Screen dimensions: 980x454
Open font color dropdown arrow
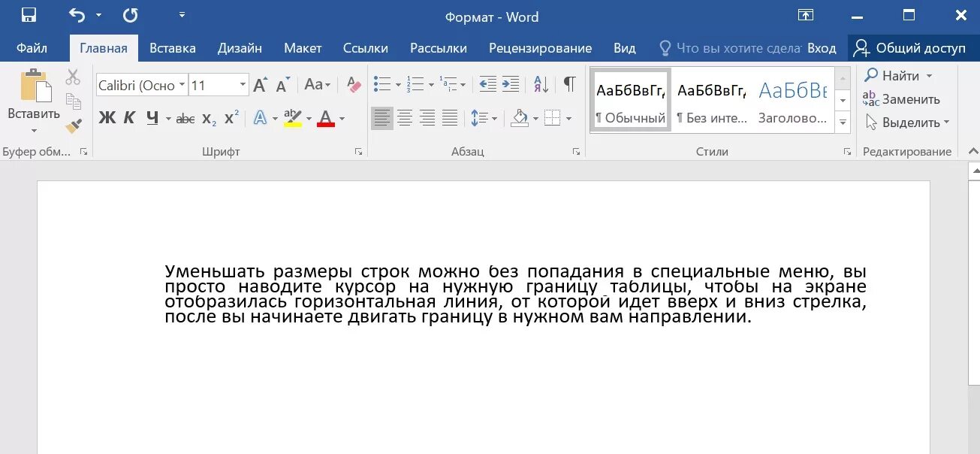point(342,118)
